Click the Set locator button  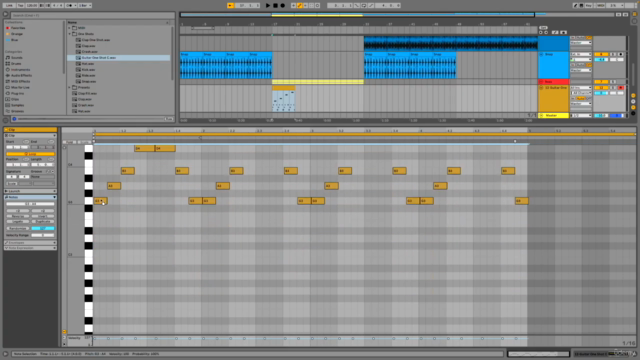coord(543,28)
